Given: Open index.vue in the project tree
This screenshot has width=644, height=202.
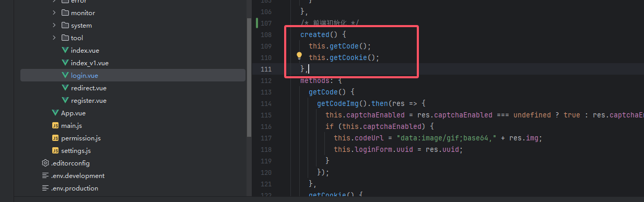Looking at the screenshot, I should point(85,50).
